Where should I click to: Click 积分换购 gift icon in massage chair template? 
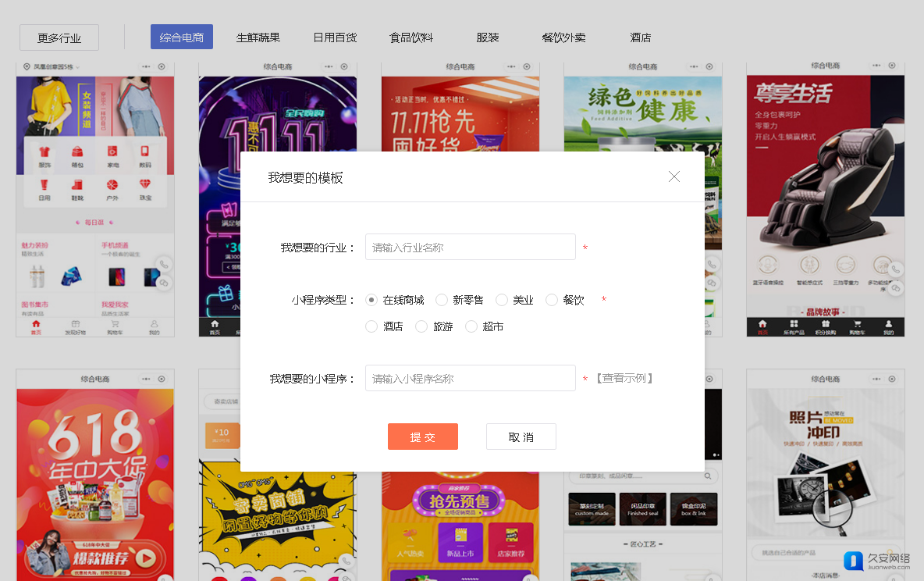click(x=826, y=325)
